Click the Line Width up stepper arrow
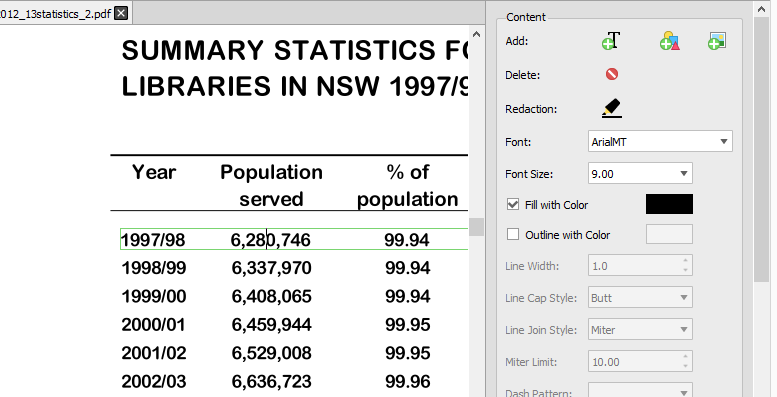777x397 pixels. point(685,261)
